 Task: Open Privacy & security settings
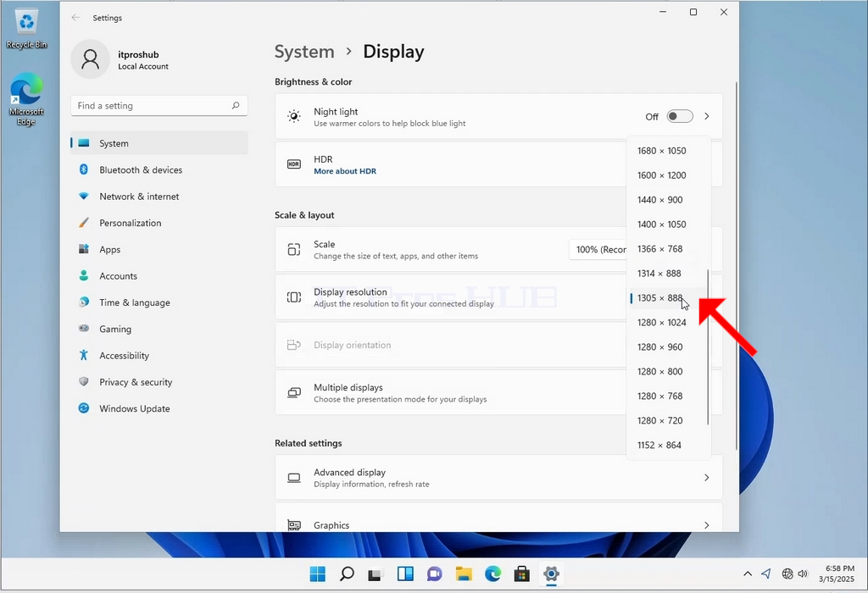159,382
